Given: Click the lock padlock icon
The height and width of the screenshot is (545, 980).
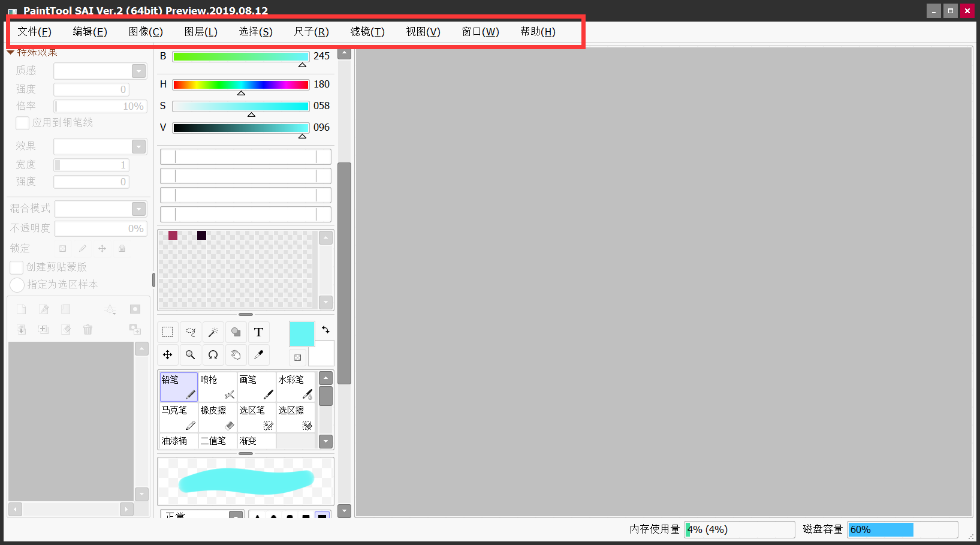Looking at the screenshot, I should [122, 248].
